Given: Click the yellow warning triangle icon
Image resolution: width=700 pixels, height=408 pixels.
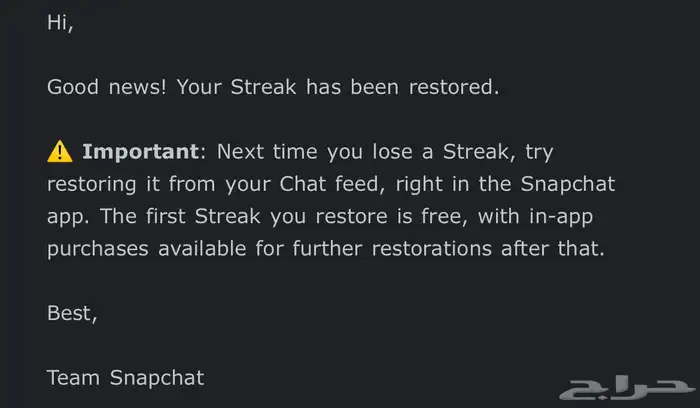Looking at the screenshot, I should (59, 152).
